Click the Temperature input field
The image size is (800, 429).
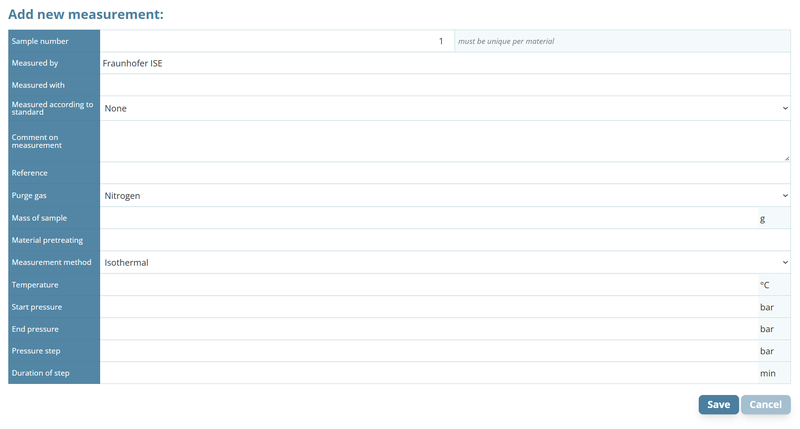(x=428, y=285)
